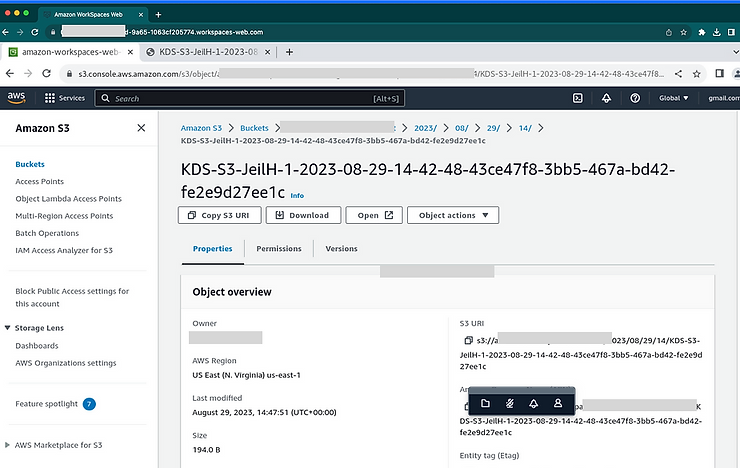Switch to the Permissions tab

click(279, 249)
